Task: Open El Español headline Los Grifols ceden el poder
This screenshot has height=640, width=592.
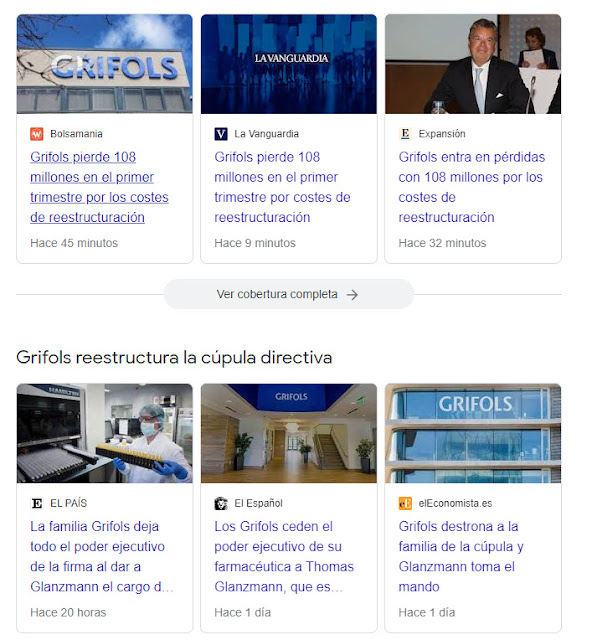Action: [x=284, y=557]
